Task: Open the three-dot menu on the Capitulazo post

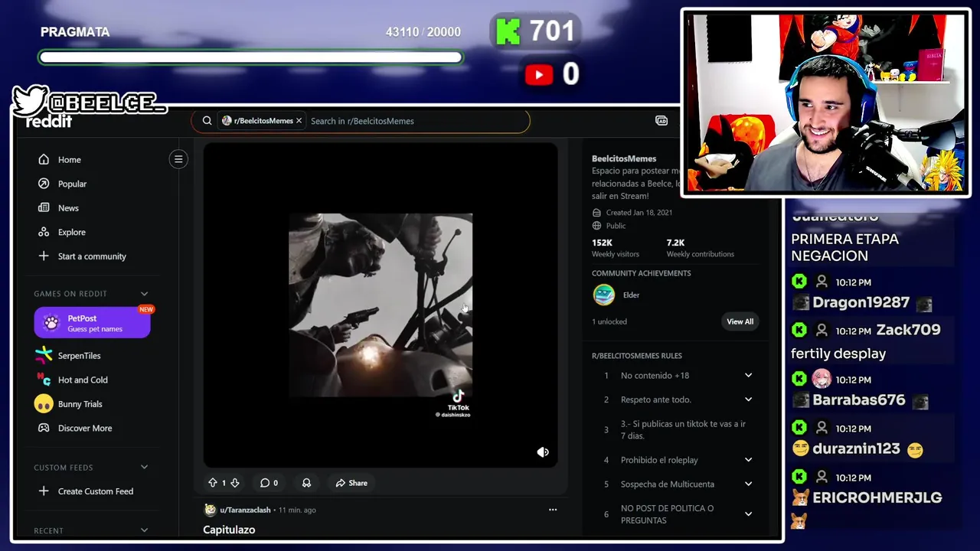Action: coord(553,510)
